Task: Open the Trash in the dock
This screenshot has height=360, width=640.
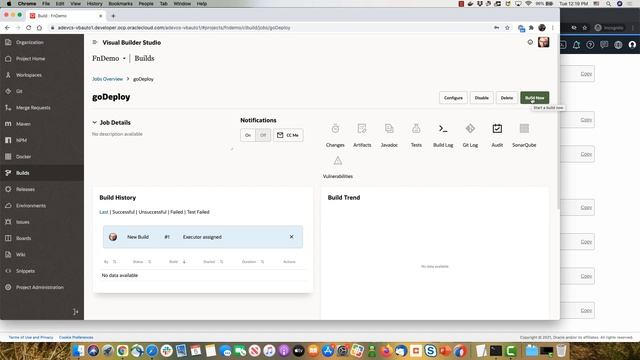Action: [561, 350]
